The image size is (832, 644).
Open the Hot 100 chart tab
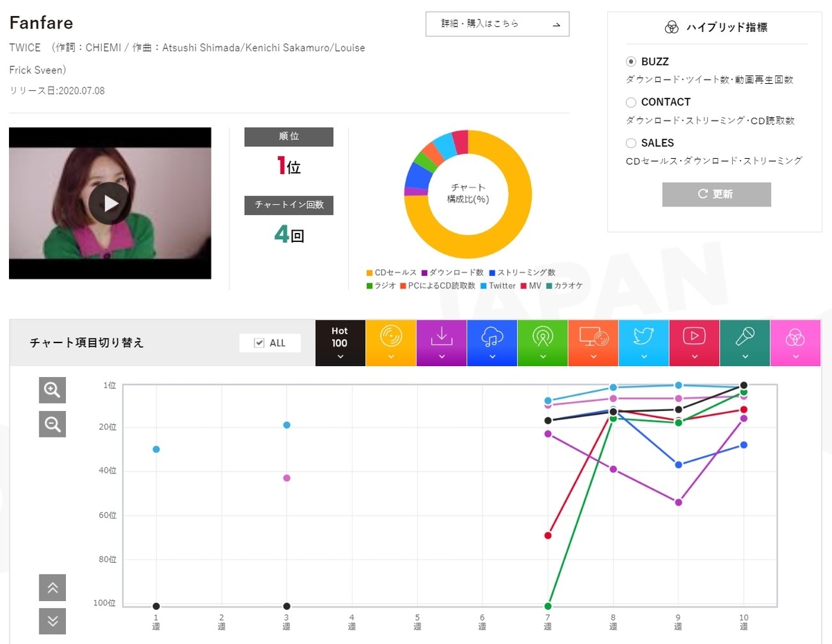[340, 343]
